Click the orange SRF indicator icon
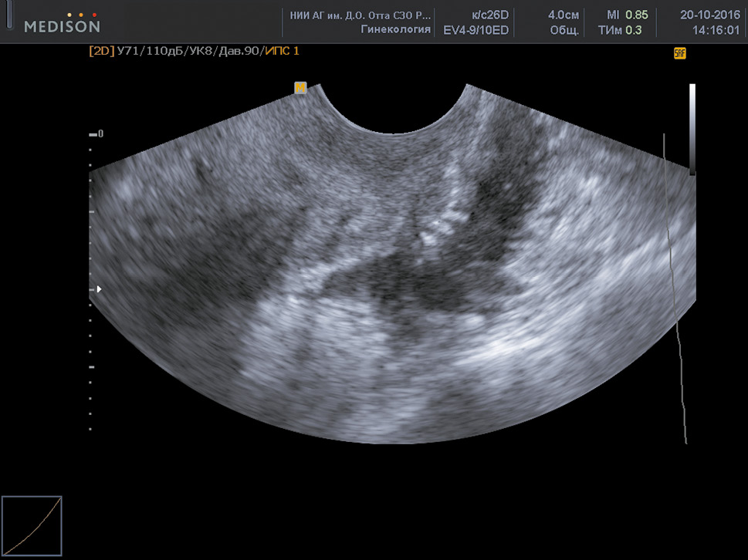The image size is (748, 560). coord(679,53)
